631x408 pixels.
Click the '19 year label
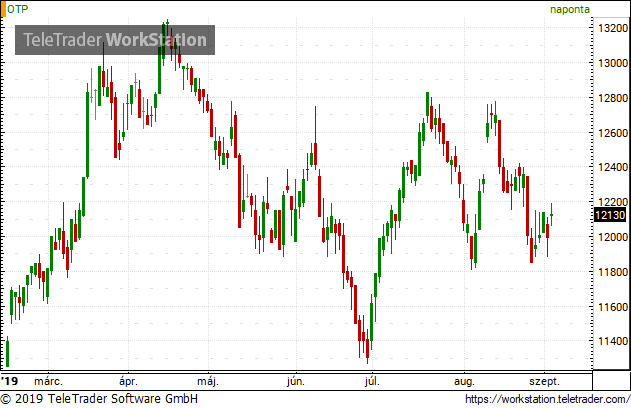pyautogui.click(x=10, y=381)
